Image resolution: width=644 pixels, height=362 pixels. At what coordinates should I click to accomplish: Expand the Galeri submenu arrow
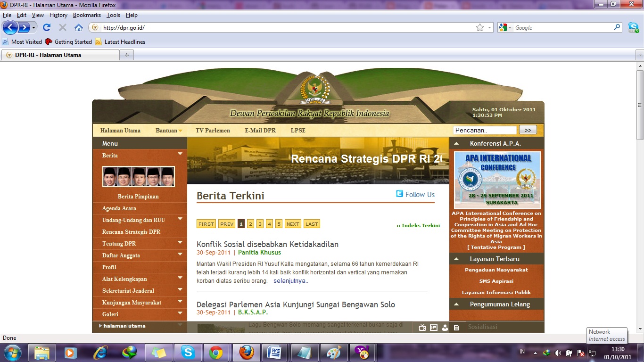coord(180,313)
